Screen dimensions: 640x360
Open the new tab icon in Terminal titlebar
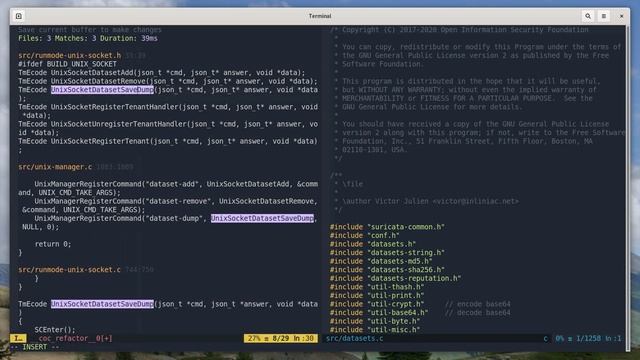pos(19,16)
